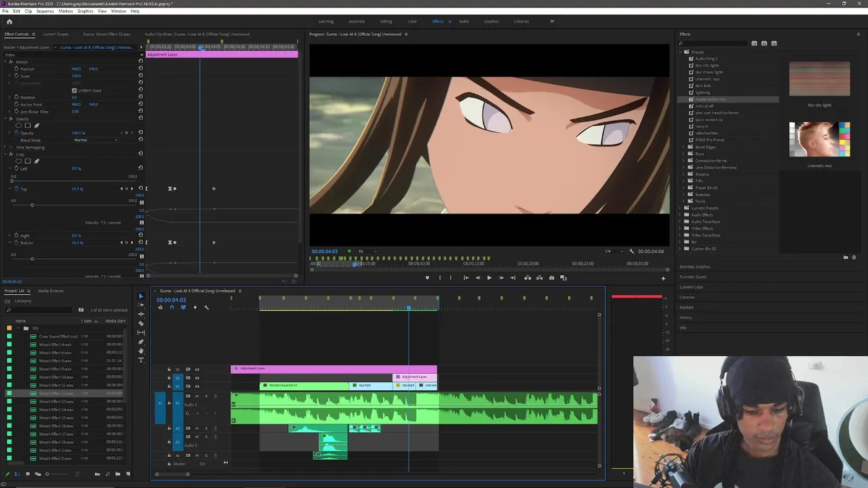Viewport: 868px width, 488px height.
Task: Open the History panel
Action: point(686,317)
